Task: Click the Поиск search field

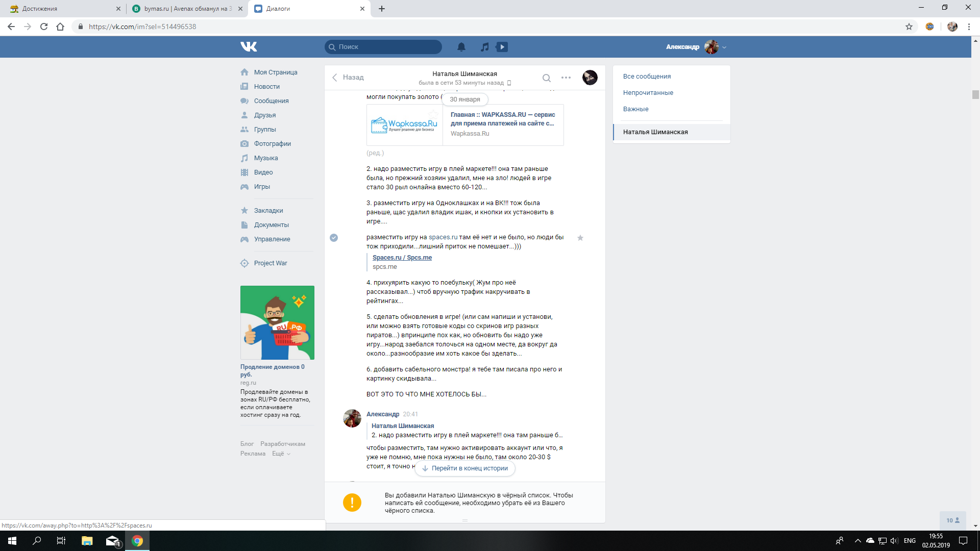Action: coord(383,47)
